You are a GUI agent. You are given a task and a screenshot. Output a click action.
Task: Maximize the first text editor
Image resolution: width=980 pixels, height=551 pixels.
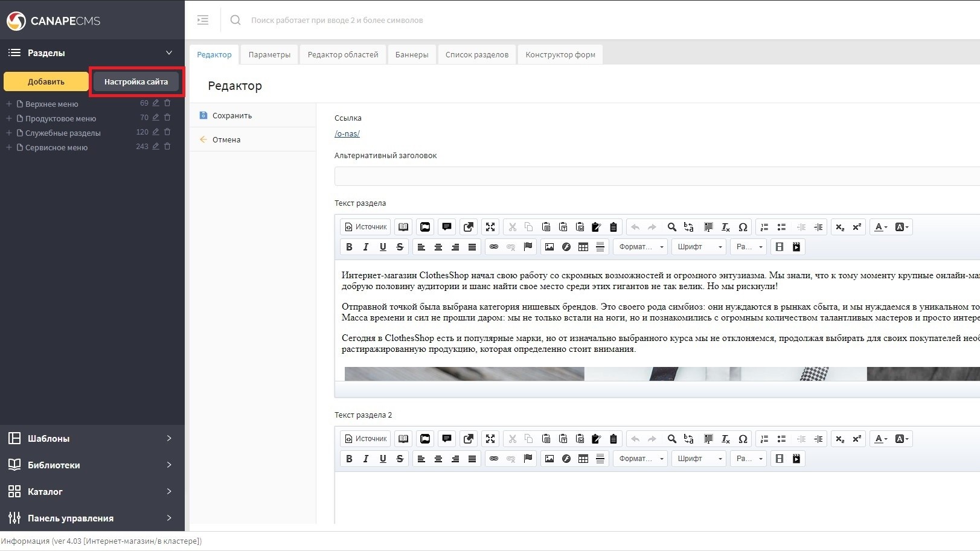pos(490,227)
